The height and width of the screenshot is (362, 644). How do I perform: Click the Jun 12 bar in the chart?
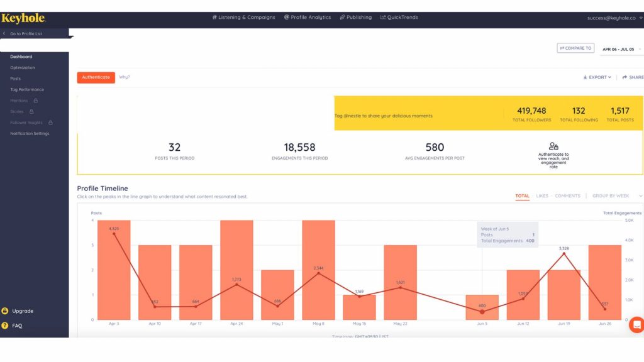coord(523,295)
